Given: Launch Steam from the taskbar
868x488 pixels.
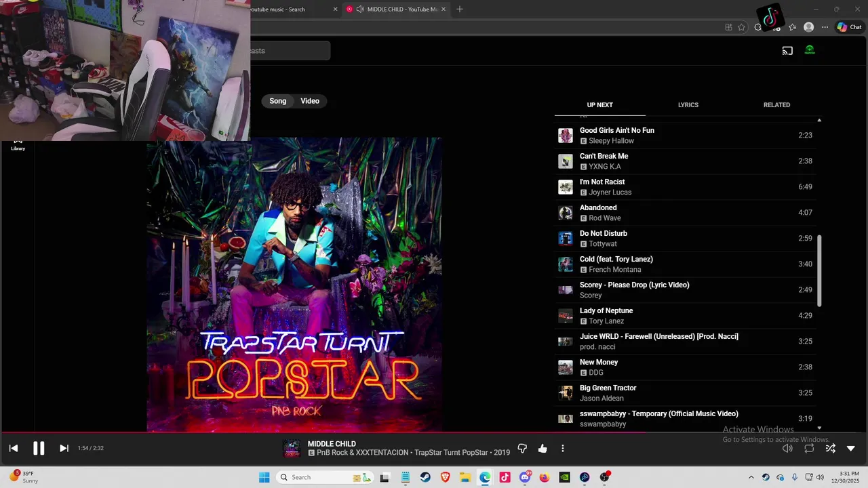Looking at the screenshot, I should pos(425,477).
